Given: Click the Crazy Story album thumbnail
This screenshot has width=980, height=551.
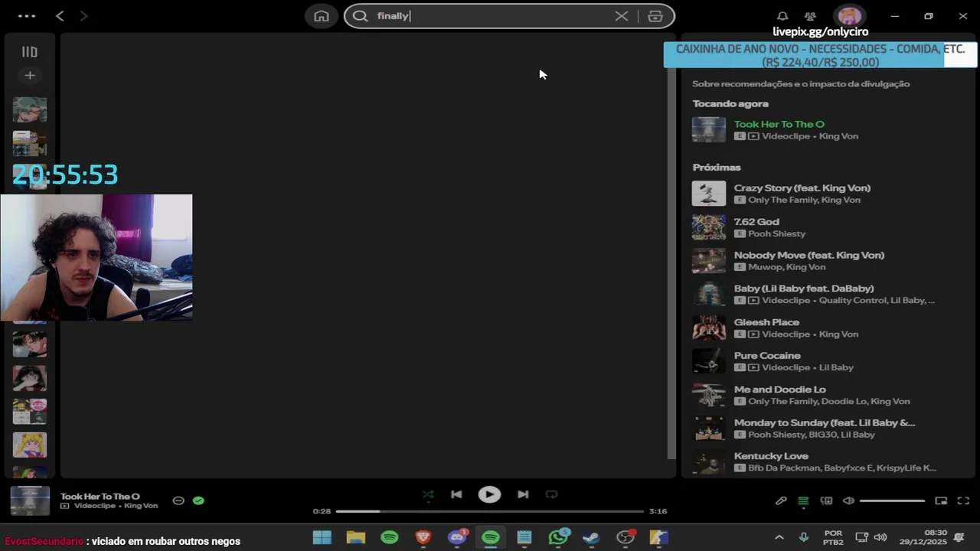Looking at the screenshot, I should pyautogui.click(x=709, y=194).
